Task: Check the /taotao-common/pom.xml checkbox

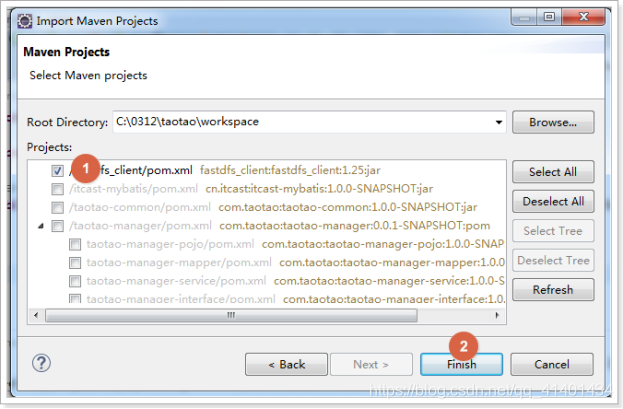Action: 58,207
